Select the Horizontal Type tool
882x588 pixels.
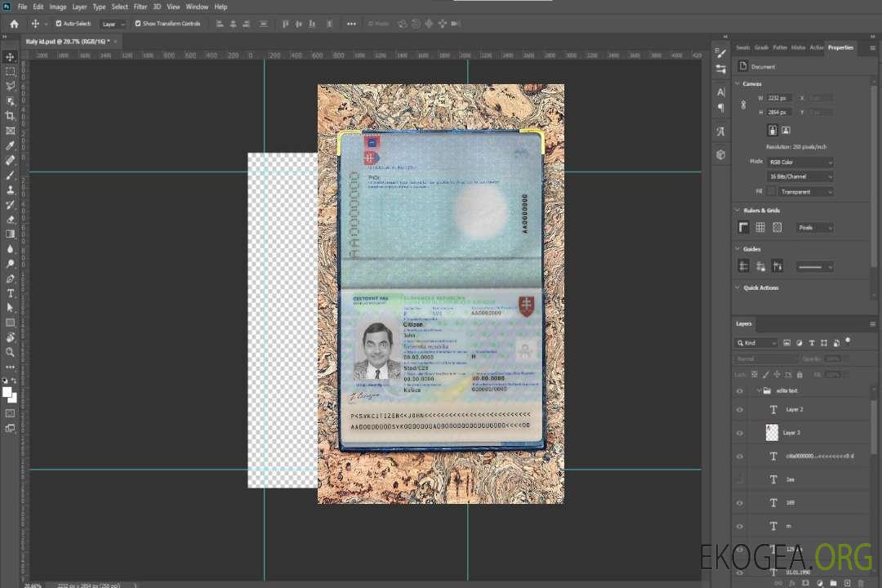(11, 293)
